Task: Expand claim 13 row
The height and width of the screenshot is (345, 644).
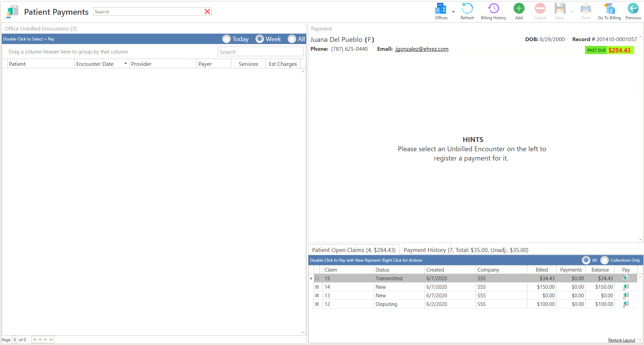Action: pyautogui.click(x=317, y=295)
